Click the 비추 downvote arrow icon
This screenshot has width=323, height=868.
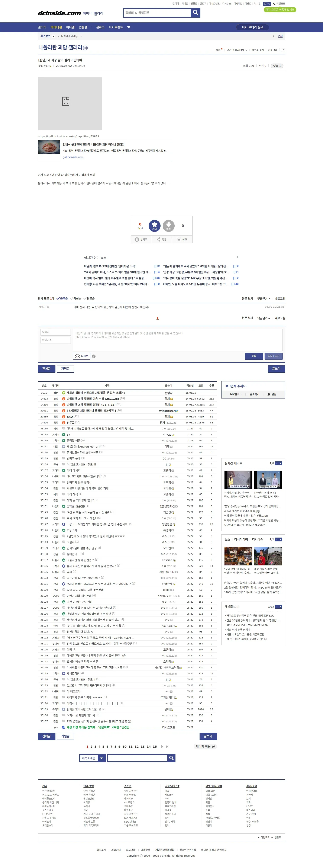coord(168,226)
